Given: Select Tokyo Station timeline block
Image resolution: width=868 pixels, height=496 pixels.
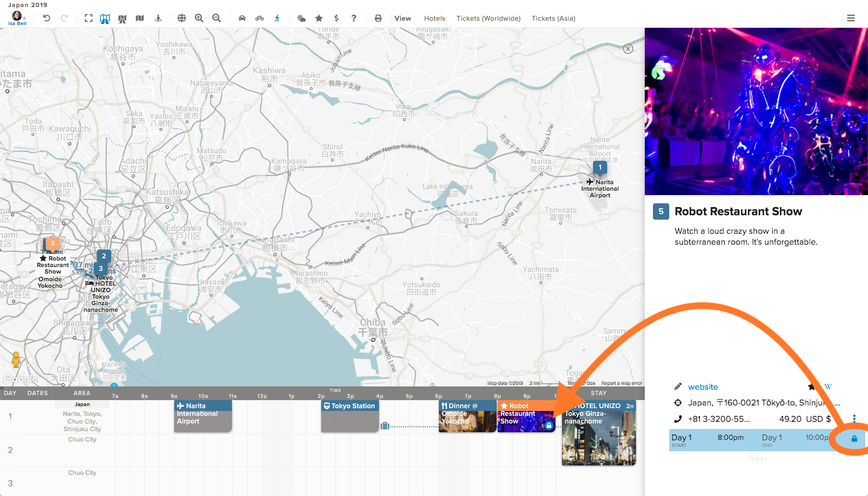Looking at the screenshot, I should pos(350,416).
